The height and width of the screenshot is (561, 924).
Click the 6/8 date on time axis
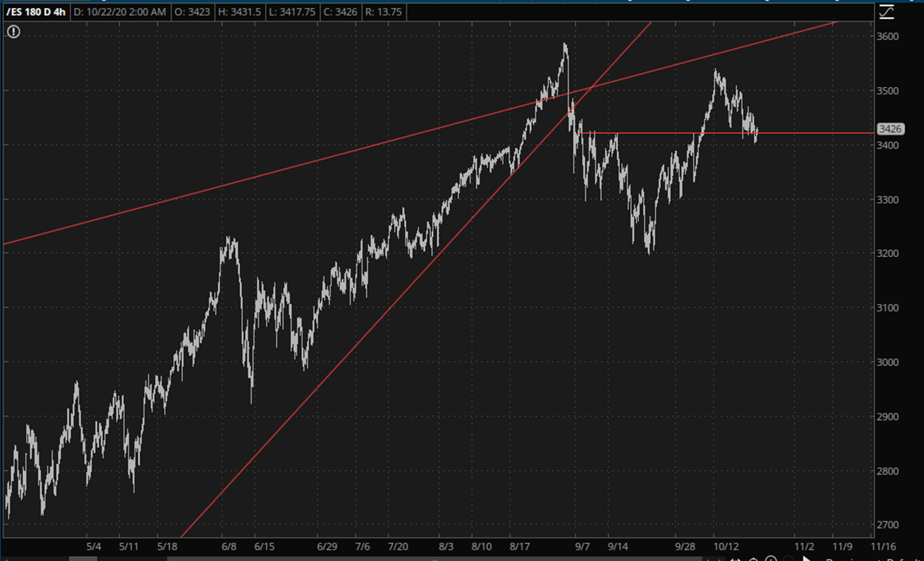click(x=229, y=546)
